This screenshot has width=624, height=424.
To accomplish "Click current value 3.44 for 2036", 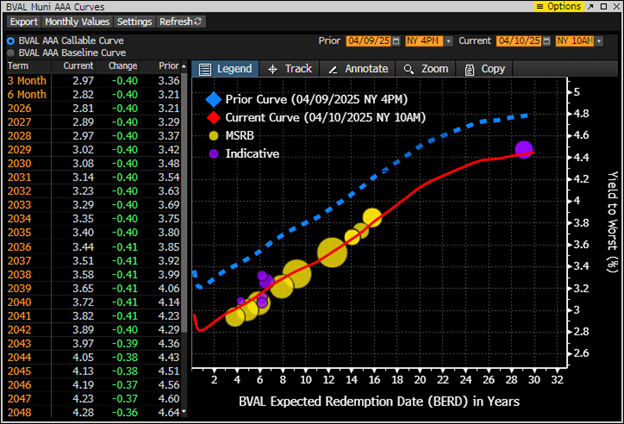I will [x=83, y=247].
